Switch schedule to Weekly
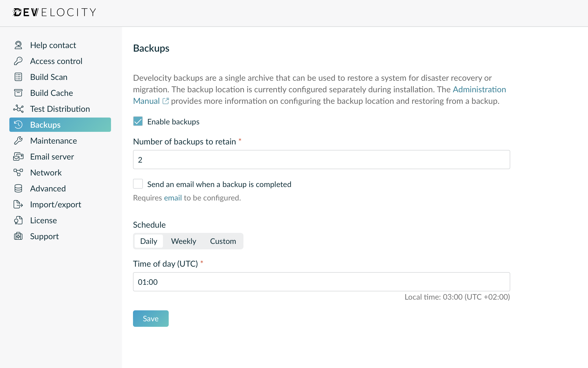588x368 pixels. point(184,241)
